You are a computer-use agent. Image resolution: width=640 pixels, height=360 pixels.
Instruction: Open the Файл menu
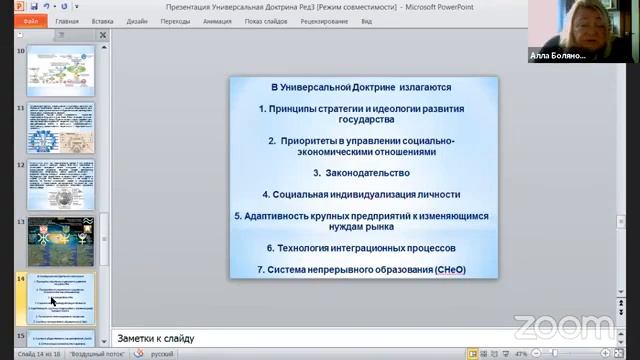click(x=31, y=21)
